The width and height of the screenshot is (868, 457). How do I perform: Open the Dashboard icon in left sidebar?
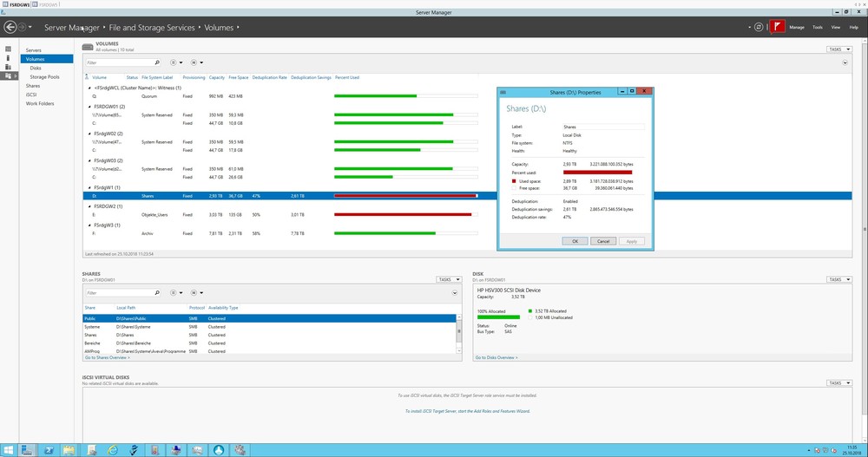coord(9,49)
